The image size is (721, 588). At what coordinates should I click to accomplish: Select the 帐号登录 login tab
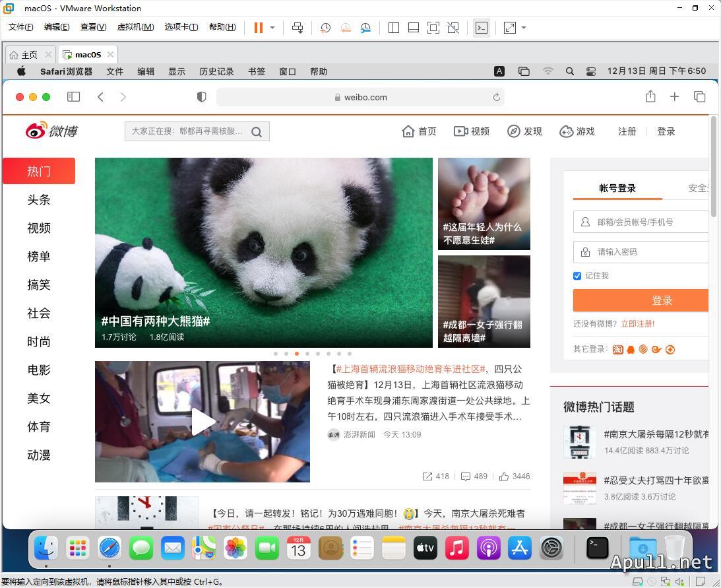click(x=617, y=188)
